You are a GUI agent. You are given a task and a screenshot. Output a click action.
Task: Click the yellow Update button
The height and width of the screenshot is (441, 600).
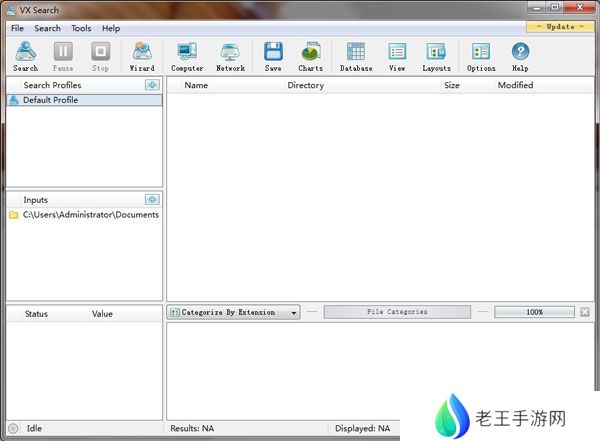pos(560,27)
